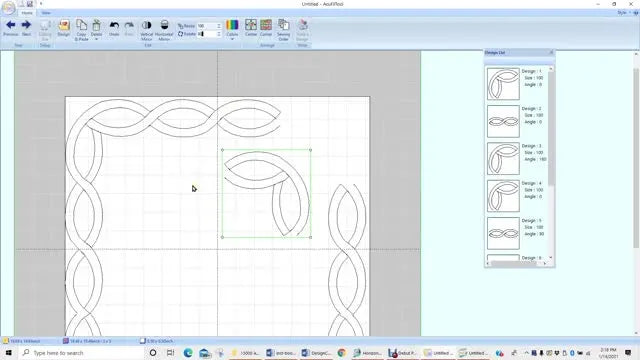Open the notification center icon
640x360 pixels.
pyautogui.click(x=628, y=353)
